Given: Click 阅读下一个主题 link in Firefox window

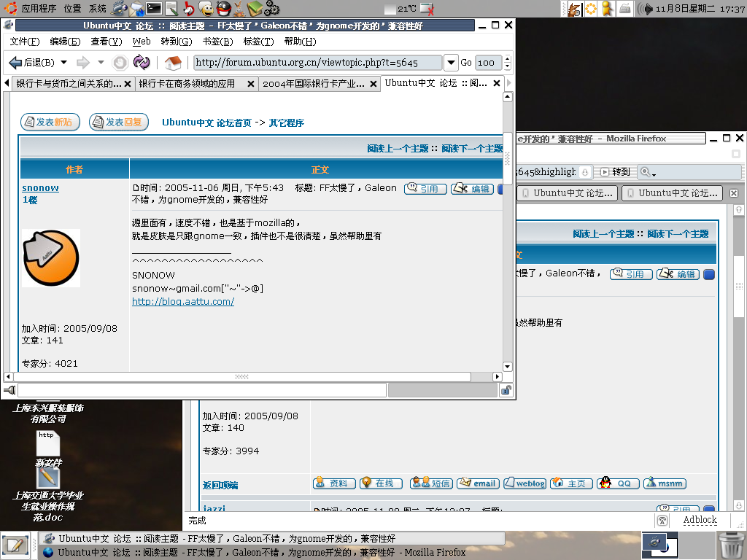Looking at the screenshot, I should coord(678,234).
